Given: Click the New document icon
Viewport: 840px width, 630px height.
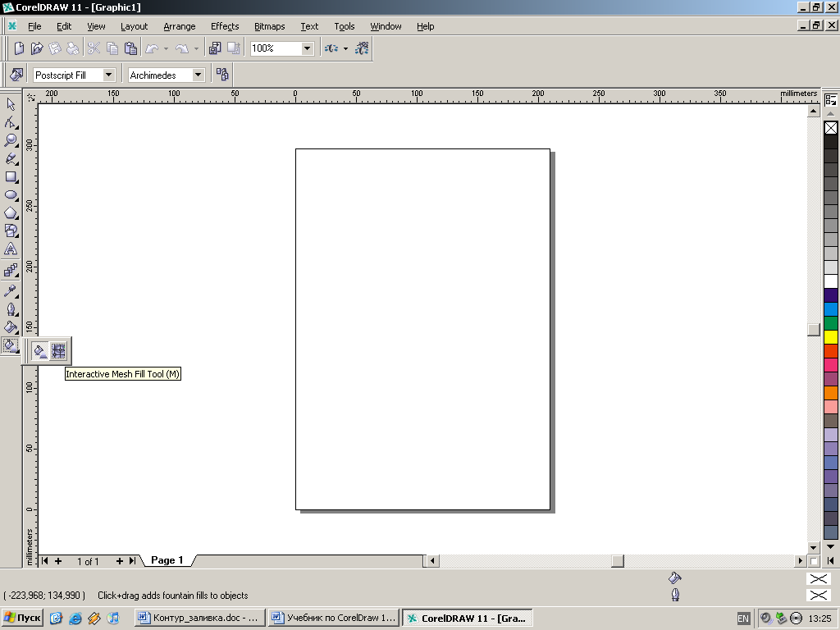Looking at the screenshot, I should tap(19, 48).
